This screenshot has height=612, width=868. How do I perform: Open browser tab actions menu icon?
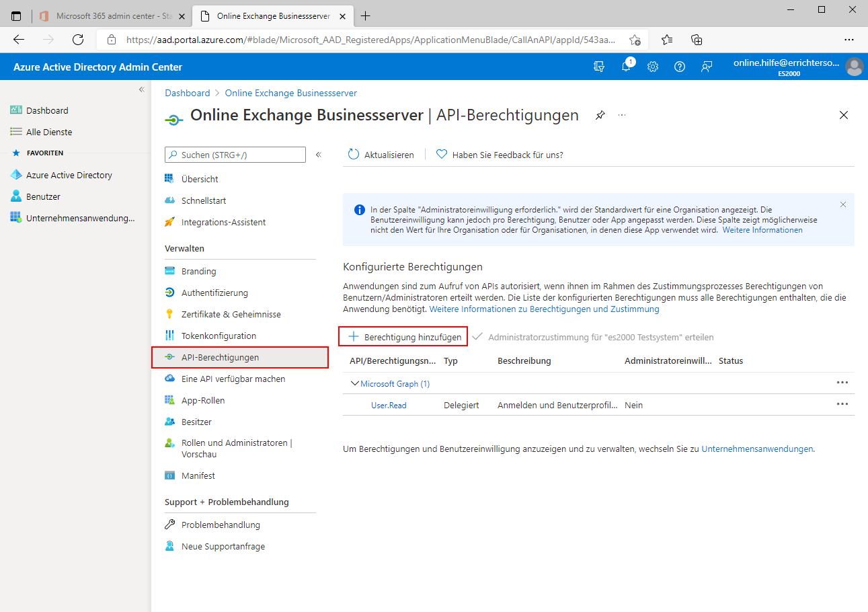pyautogui.click(x=17, y=15)
